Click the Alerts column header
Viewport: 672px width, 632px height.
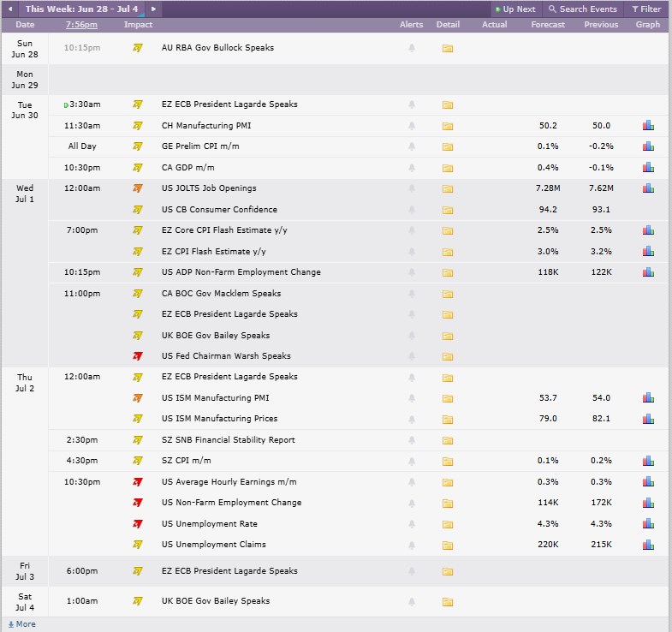(411, 25)
